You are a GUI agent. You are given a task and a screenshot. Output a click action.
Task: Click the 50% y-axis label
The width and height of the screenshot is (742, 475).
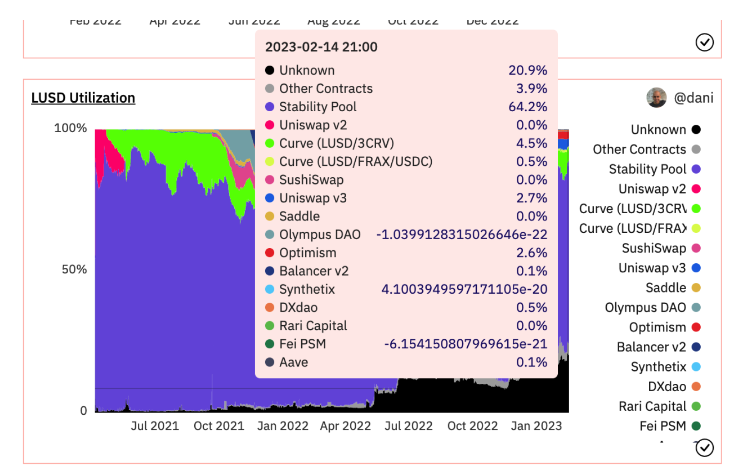coord(74,270)
